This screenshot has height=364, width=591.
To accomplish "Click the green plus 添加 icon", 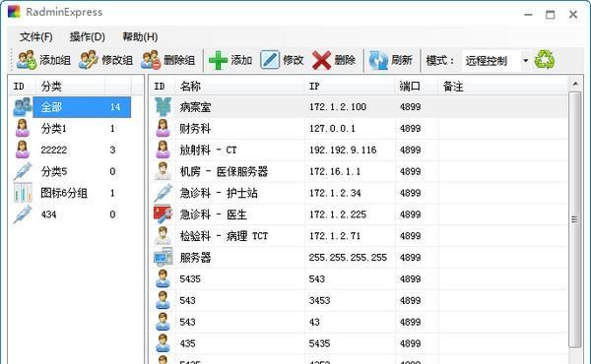I will click(218, 60).
